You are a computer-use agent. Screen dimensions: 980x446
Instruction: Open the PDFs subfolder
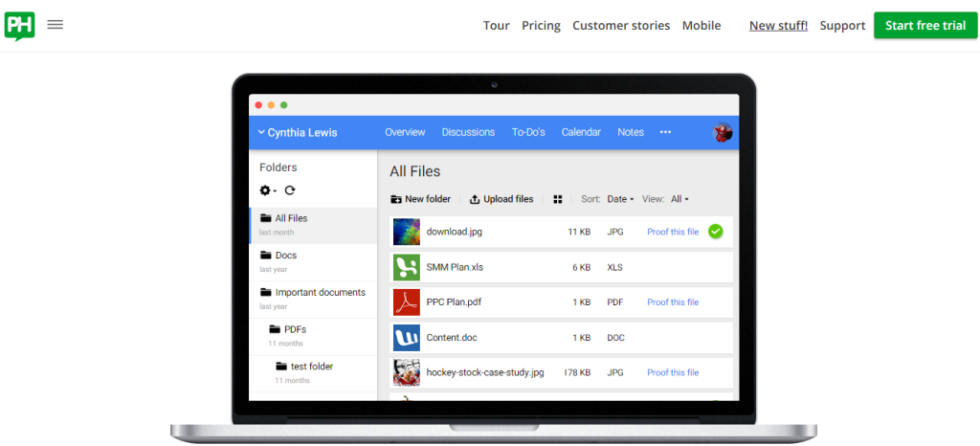[313, 335]
